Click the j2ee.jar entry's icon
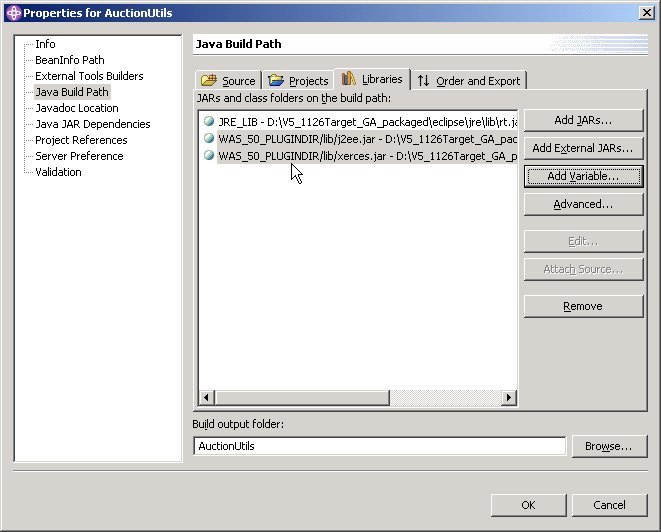 (x=209, y=138)
